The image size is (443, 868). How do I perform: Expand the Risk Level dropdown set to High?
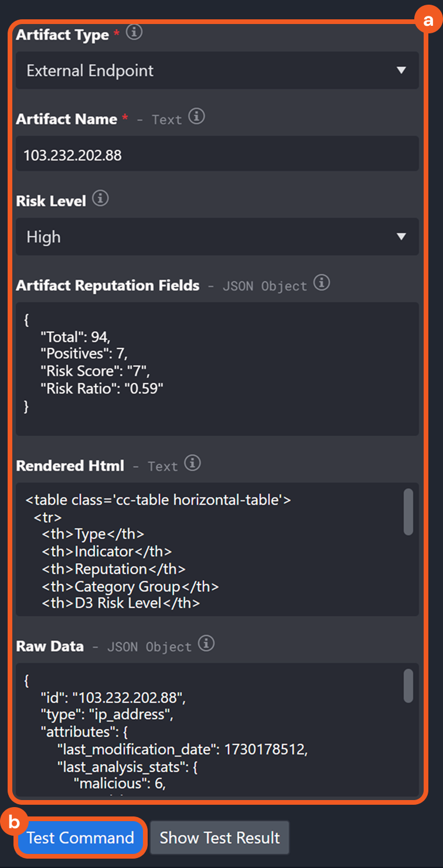tap(217, 237)
